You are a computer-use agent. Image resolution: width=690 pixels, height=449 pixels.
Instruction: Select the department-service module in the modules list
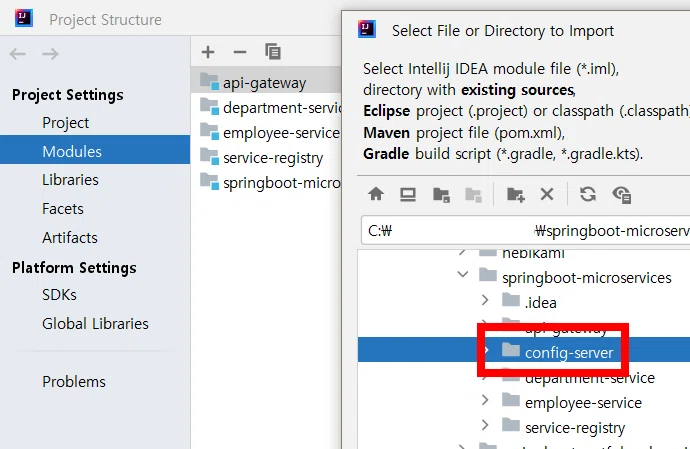click(283, 107)
